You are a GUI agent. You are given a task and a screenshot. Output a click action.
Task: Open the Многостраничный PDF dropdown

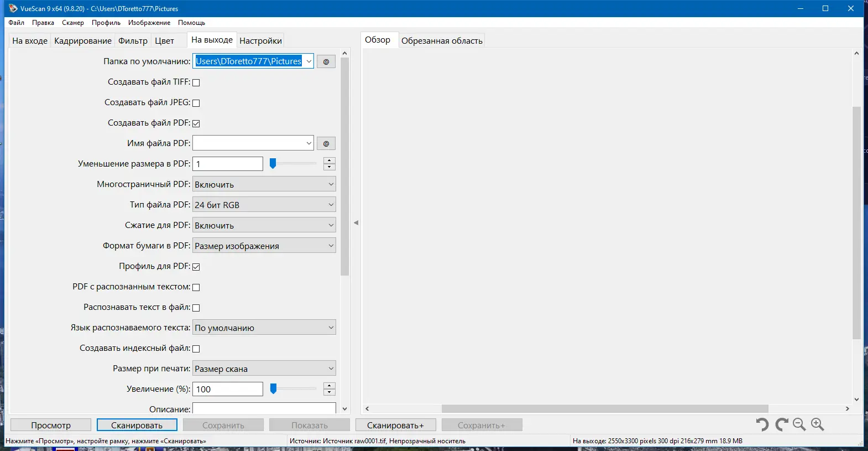(x=264, y=184)
